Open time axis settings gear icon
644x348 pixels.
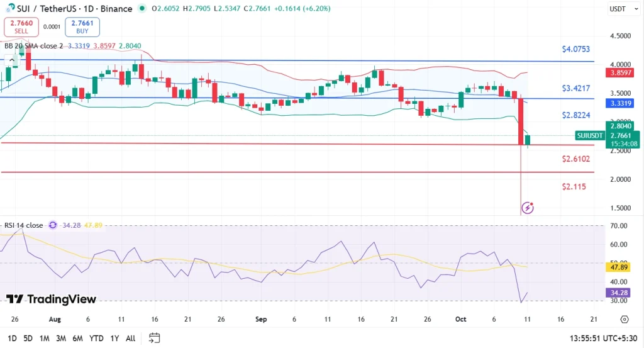click(x=623, y=319)
